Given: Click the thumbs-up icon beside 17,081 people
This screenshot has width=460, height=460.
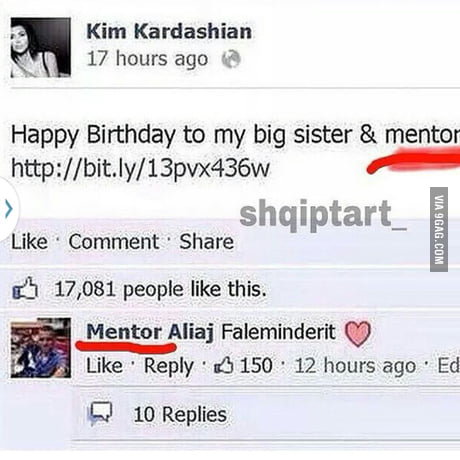Looking at the screenshot, I should 25,288.
